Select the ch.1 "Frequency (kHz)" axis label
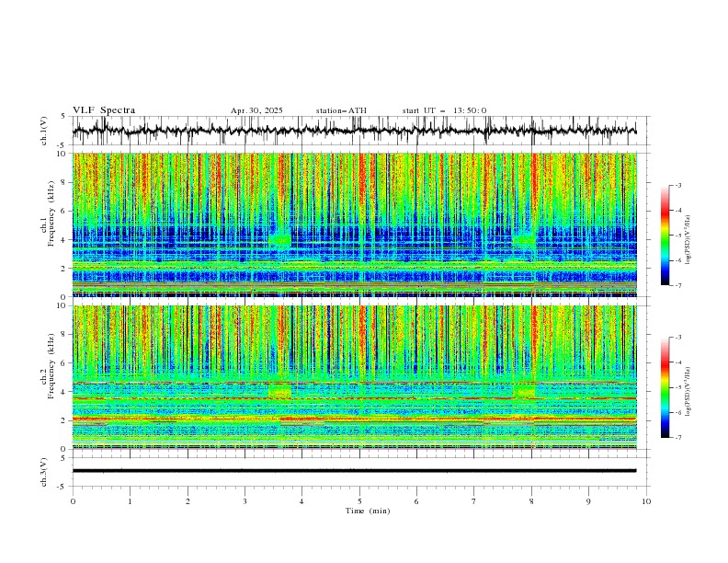The width and height of the screenshot is (728, 563). pos(51,212)
